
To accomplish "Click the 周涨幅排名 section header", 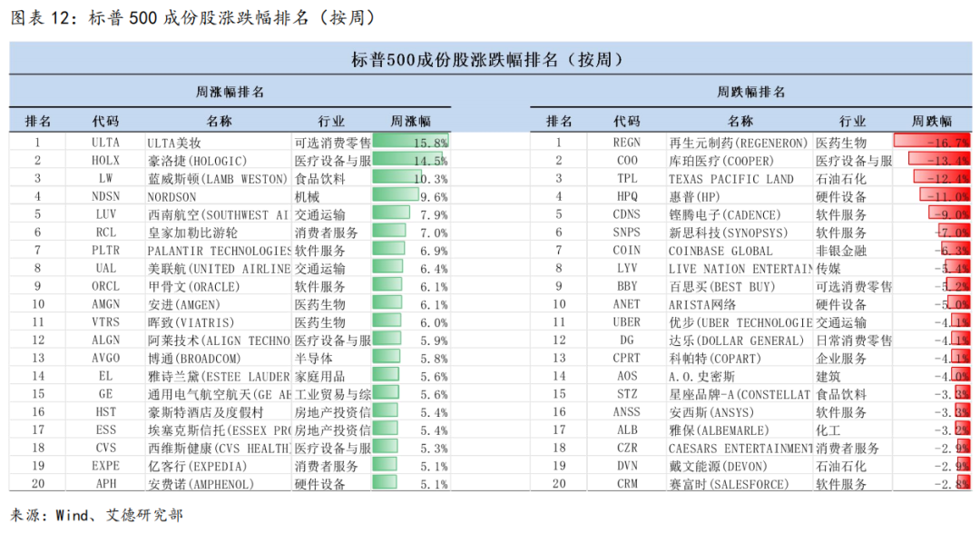I will 230,92.
